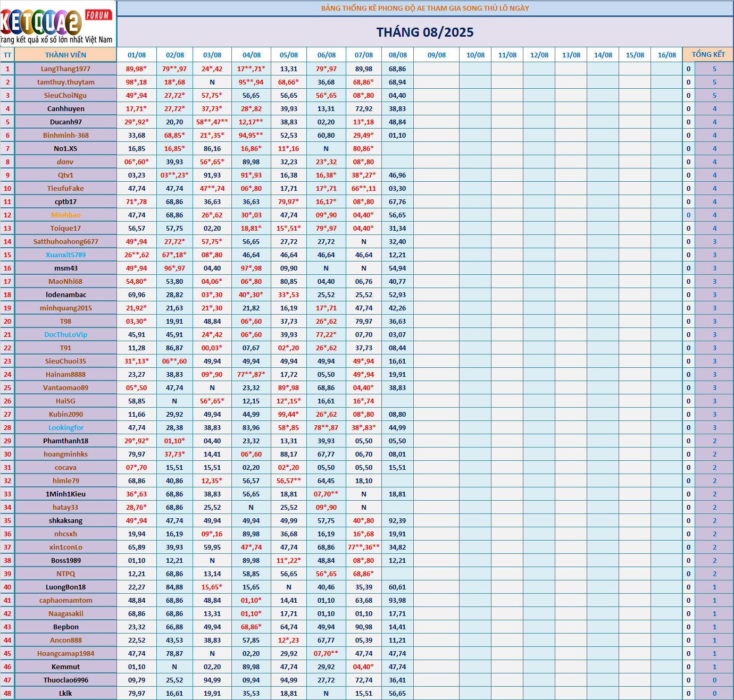Select member name Kubin2090

(x=65, y=414)
